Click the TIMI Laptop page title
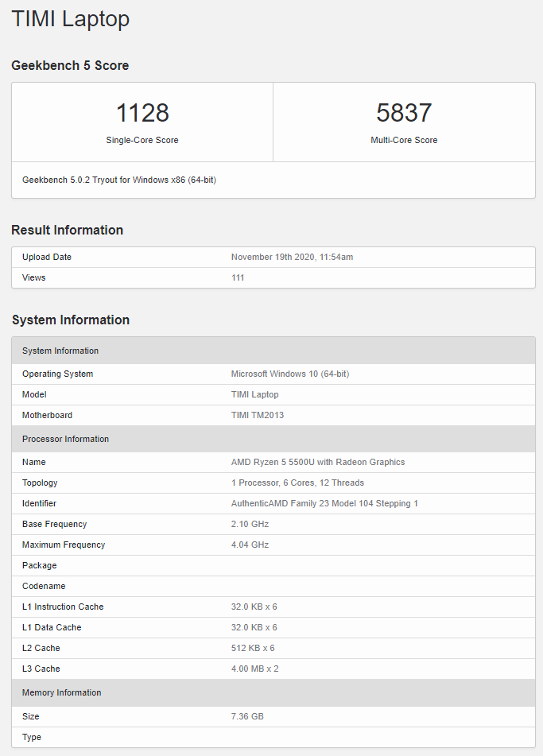543x756 pixels. point(71,20)
